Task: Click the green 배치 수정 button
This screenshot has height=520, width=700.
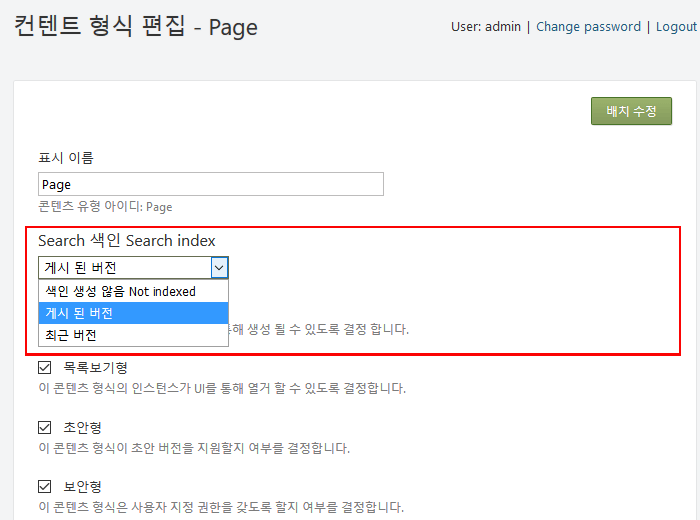Action: [x=631, y=111]
